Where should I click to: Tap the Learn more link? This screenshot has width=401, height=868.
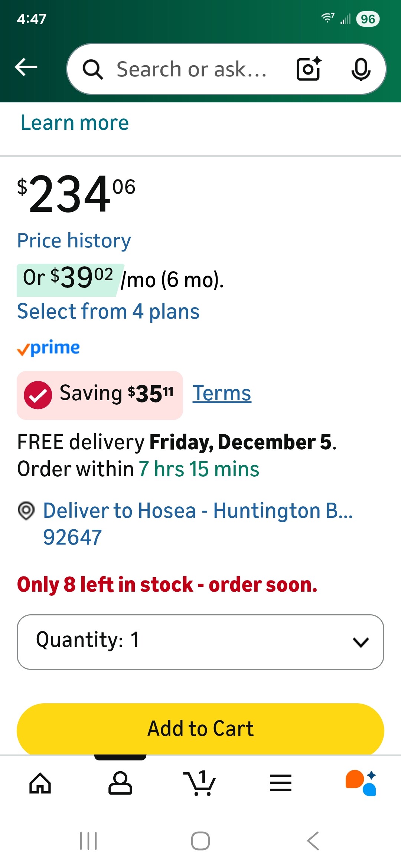[75, 123]
